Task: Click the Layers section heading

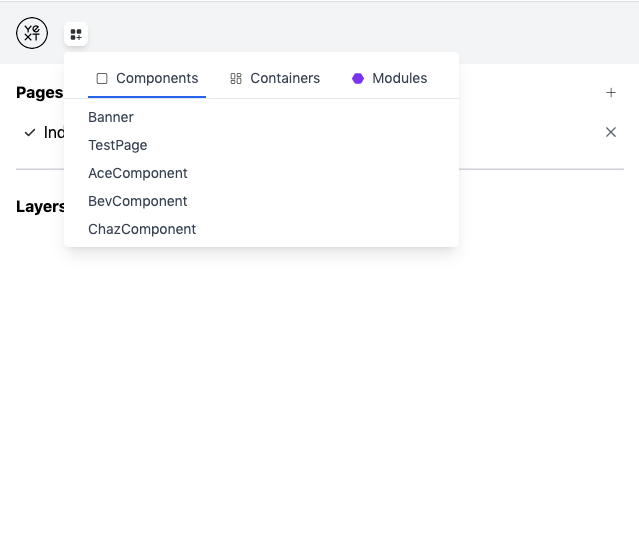Action: tap(40, 207)
